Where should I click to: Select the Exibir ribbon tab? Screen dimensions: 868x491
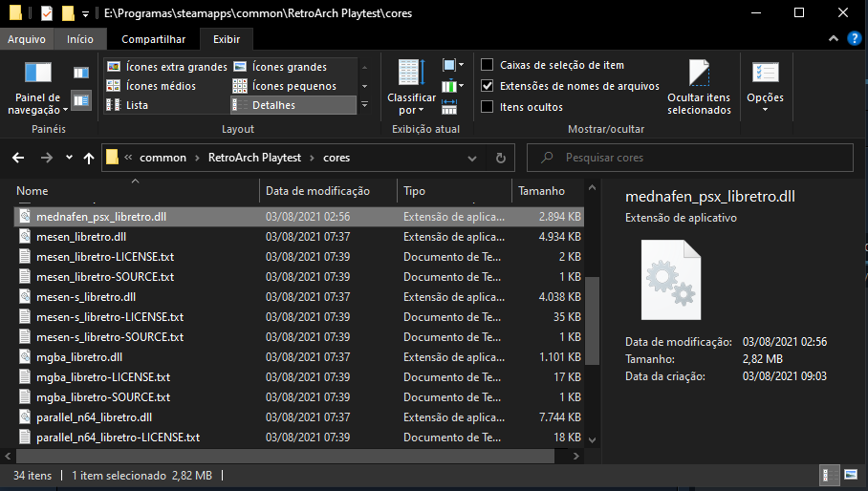click(x=227, y=39)
